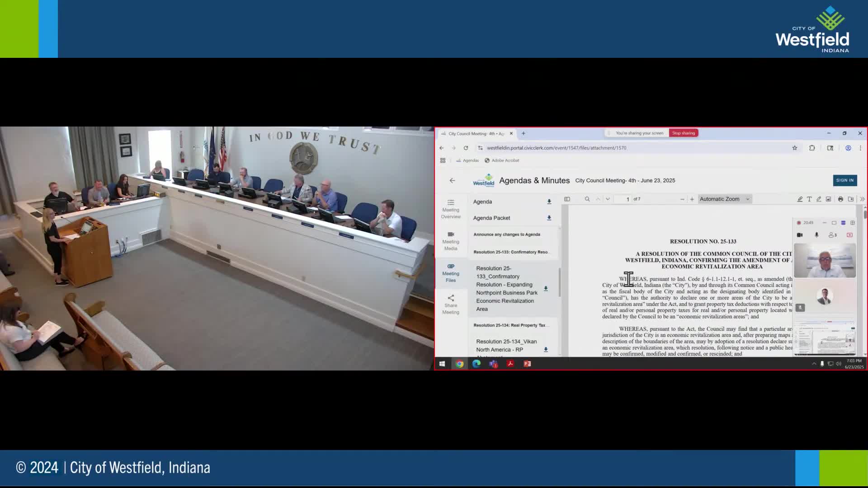Switch to the Meeting Files tab

coord(450,273)
